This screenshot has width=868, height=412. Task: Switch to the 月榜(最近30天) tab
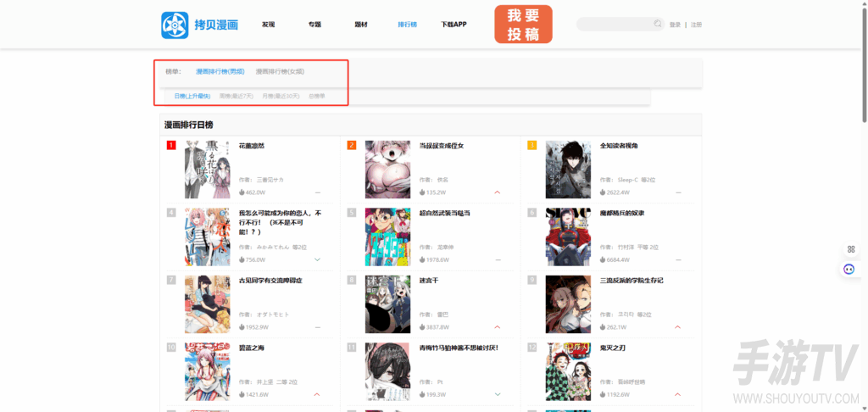coord(281,97)
